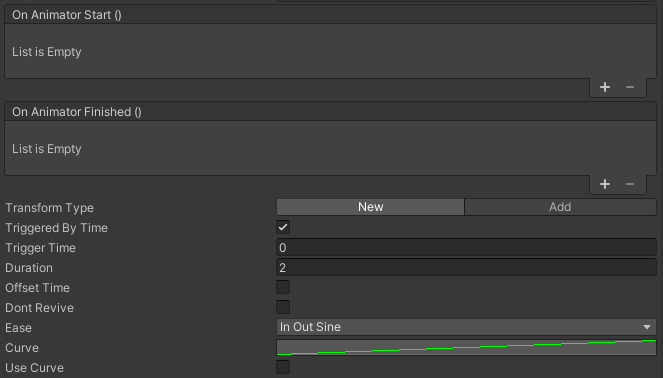The height and width of the screenshot is (378, 663).
Task: Click List is Empty under On Animator Start
Action: pos(47,52)
